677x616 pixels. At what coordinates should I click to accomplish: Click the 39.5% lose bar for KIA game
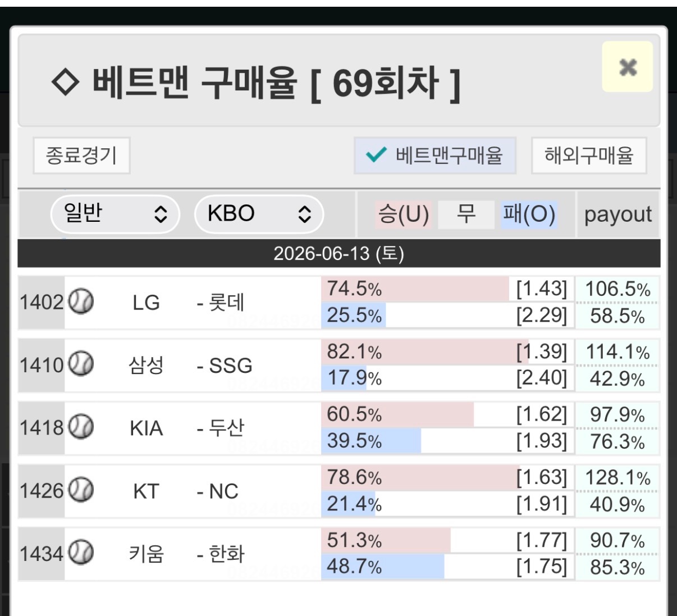coord(371,441)
